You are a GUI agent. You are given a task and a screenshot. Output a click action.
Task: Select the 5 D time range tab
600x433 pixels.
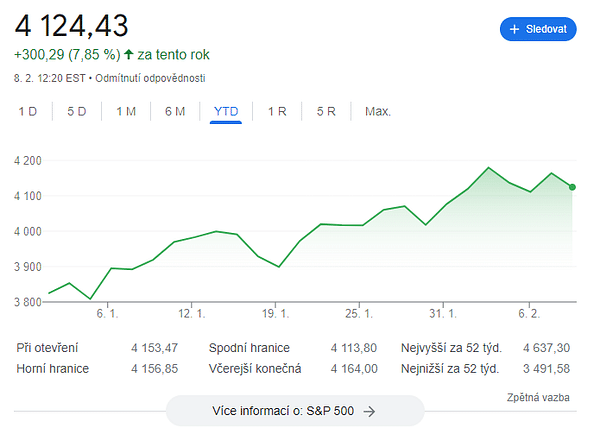click(x=77, y=111)
